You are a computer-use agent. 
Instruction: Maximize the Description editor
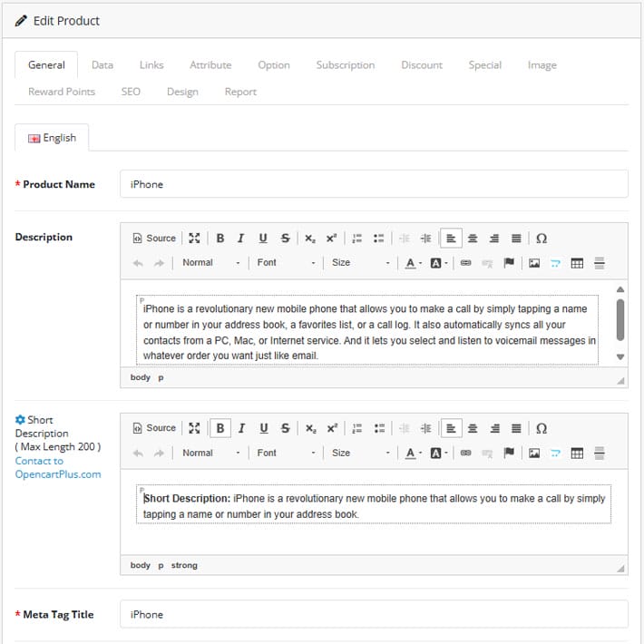coord(194,239)
